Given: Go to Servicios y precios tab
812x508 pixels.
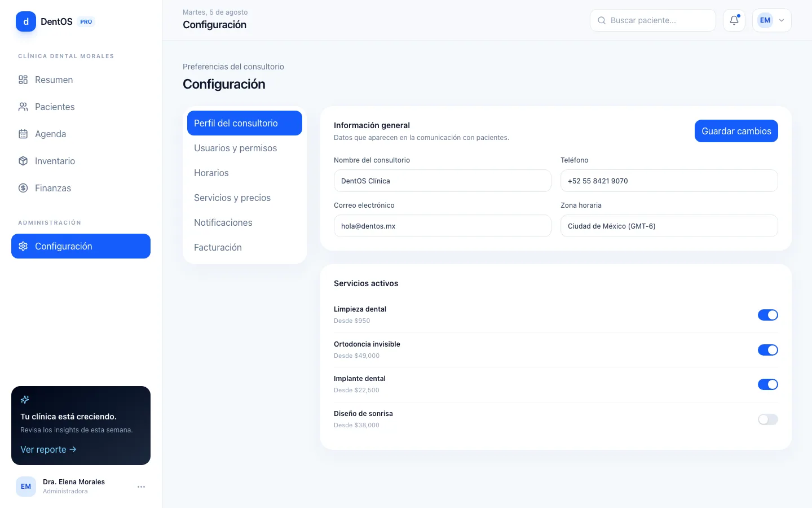Looking at the screenshot, I should [x=245, y=198].
